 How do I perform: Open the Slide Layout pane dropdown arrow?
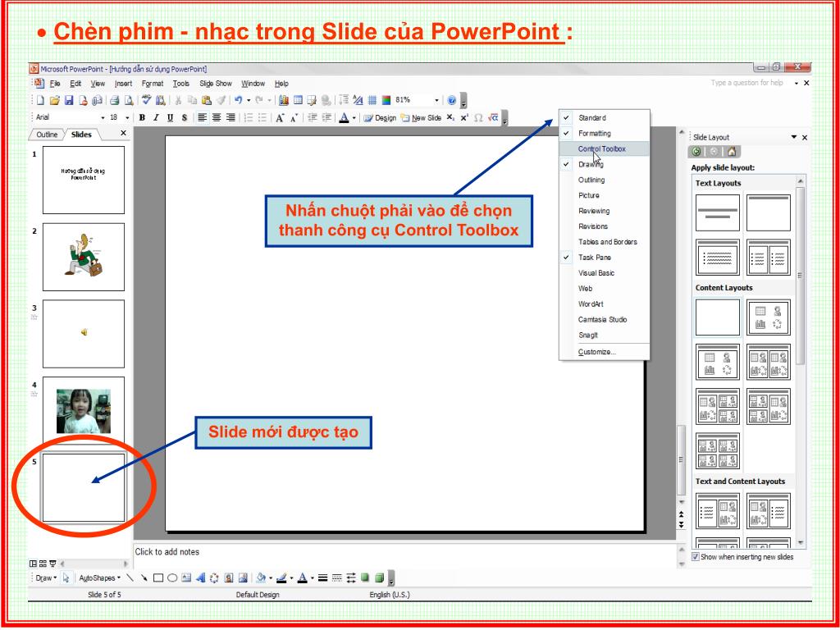pyautogui.click(x=794, y=138)
